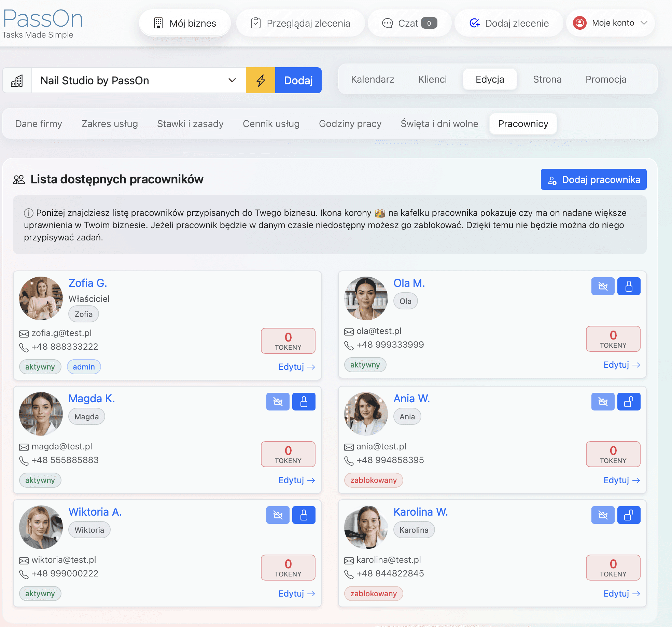Click Dodaj pracownika button

pyautogui.click(x=593, y=180)
